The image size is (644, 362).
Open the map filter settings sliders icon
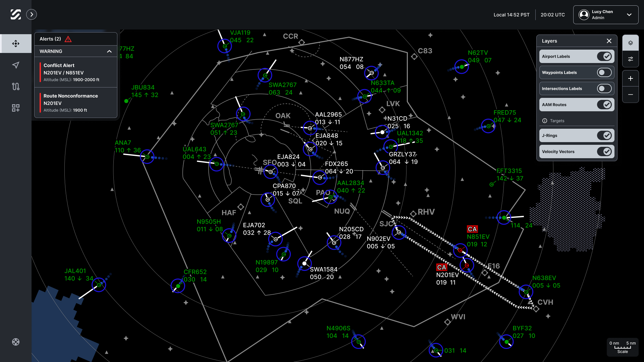[x=631, y=59]
